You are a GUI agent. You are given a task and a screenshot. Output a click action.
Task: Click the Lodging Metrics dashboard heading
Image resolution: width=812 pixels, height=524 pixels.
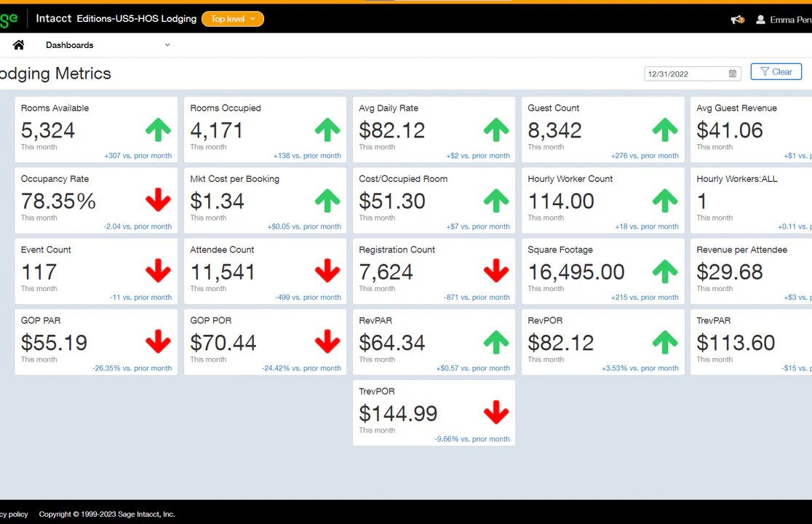click(55, 74)
